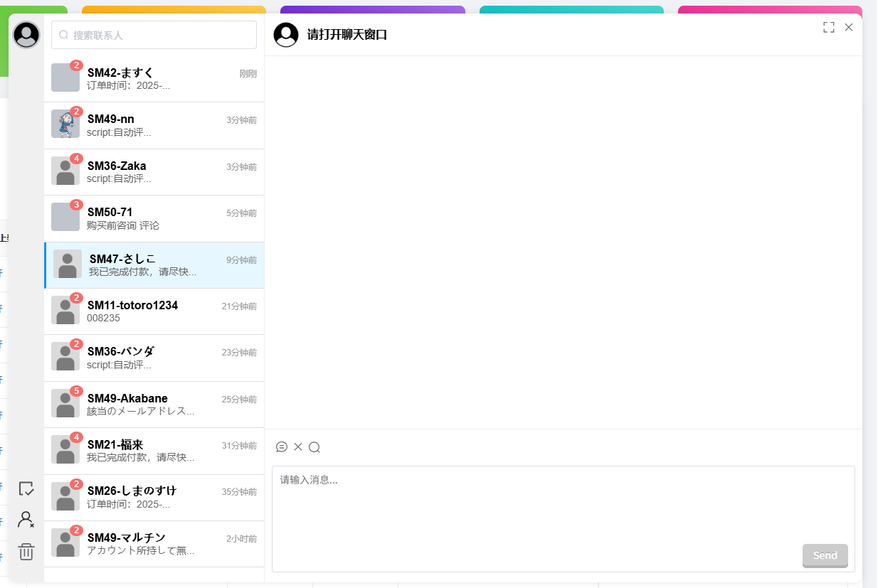Click the X icon in message toolbar
The height and width of the screenshot is (588, 878).
(298, 447)
